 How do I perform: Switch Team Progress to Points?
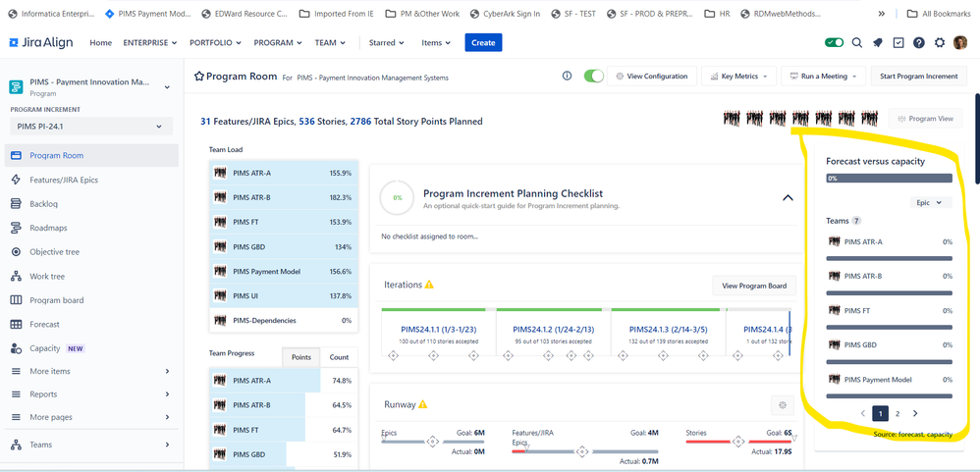point(301,357)
